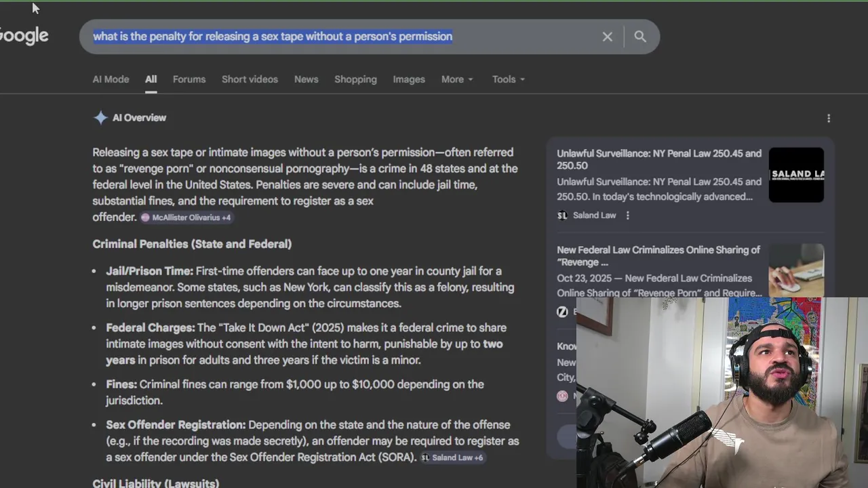Click Saland Law +6 source chip
868x488 pixels.
tap(452, 457)
